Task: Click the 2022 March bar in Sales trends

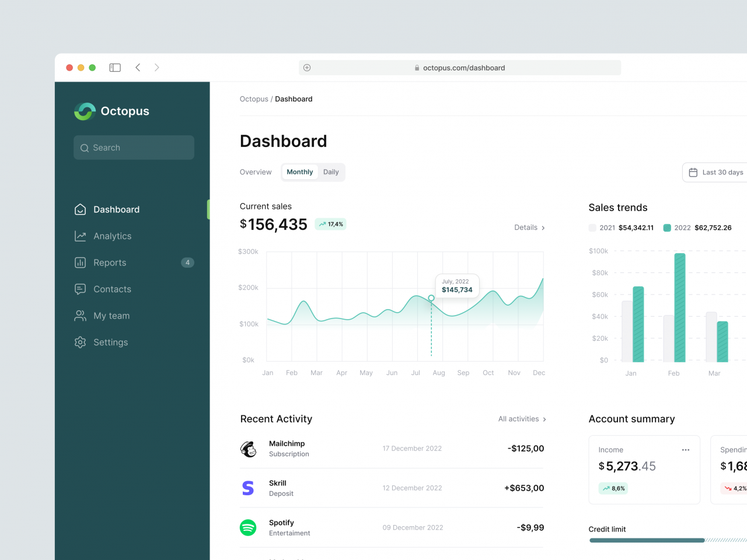Action: click(722, 342)
